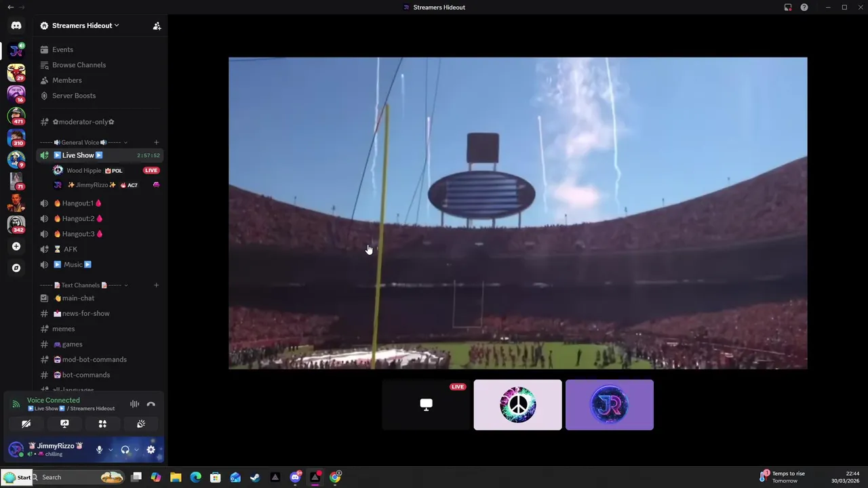
Task: Open Google Chrome from taskbar
Action: [335, 477]
